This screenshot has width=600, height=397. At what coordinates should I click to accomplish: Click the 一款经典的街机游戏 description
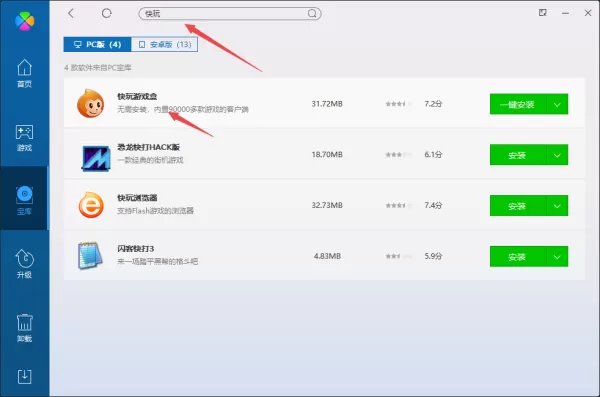(150, 160)
